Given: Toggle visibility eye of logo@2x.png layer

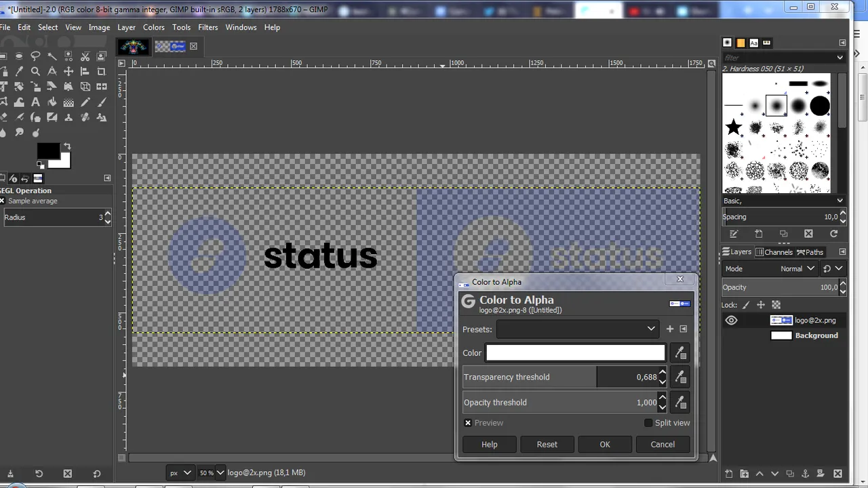Looking at the screenshot, I should coord(731,320).
